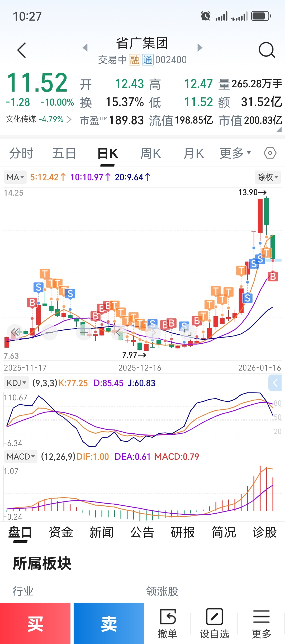The width and height of the screenshot is (285, 644).
Task: Open the 资金 tab
Action: point(61,532)
